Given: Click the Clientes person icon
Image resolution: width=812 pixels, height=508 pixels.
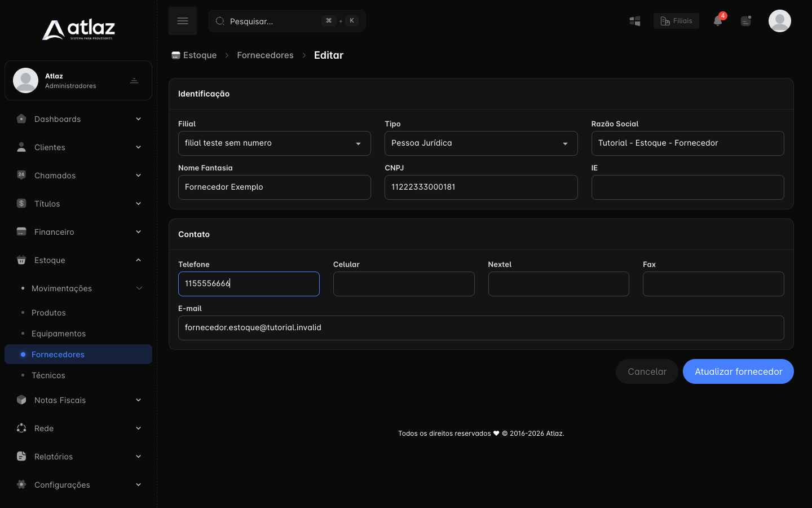Looking at the screenshot, I should click(x=21, y=147).
